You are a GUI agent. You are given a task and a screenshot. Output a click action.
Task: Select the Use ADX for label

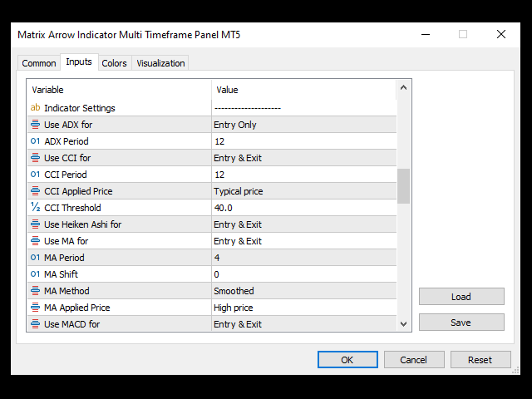[68, 125]
